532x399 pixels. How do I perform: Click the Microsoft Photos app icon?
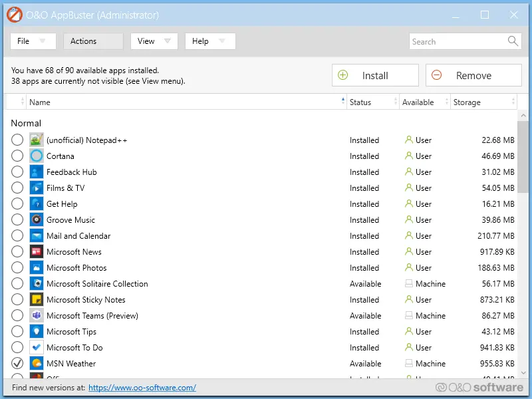37,267
